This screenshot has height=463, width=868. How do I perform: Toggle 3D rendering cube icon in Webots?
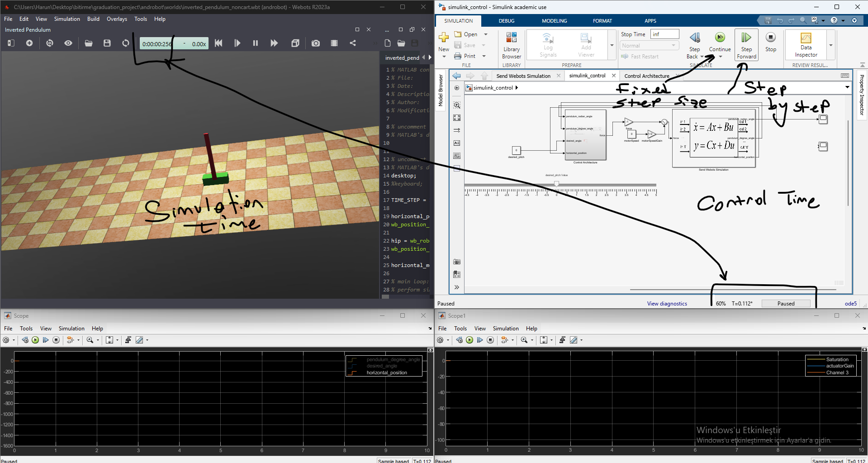click(x=295, y=43)
